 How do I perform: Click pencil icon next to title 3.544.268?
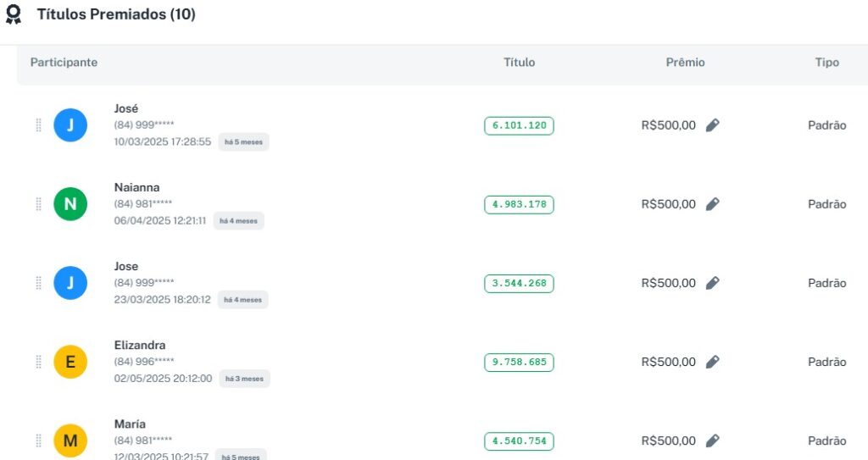point(712,283)
